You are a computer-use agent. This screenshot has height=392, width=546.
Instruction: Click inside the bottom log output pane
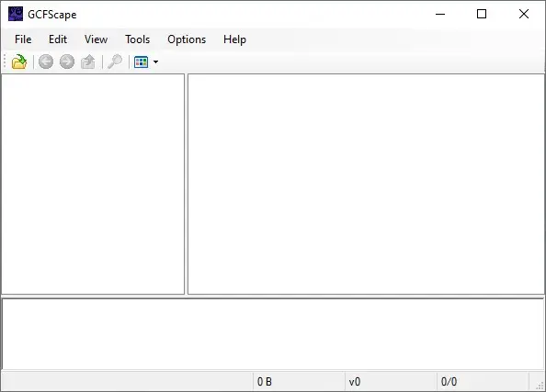273,334
